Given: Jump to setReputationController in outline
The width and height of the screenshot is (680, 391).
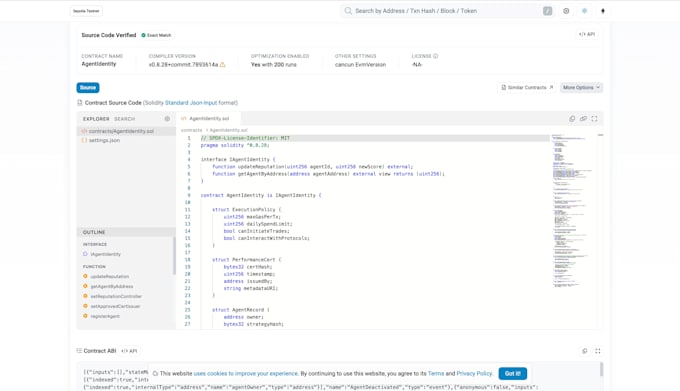Looking at the screenshot, I should coord(116,297).
